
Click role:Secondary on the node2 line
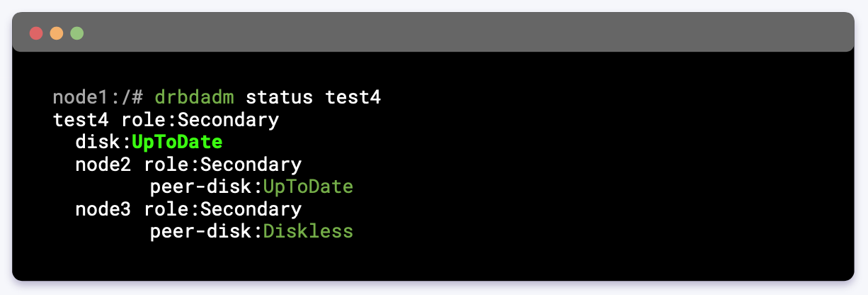222,165
